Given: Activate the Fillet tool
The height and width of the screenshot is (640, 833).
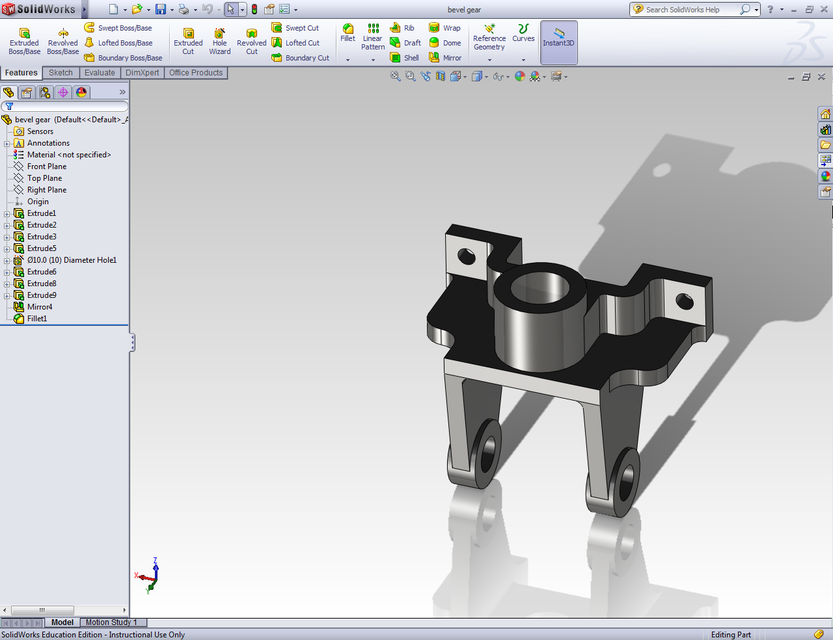Looking at the screenshot, I should (347, 37).
